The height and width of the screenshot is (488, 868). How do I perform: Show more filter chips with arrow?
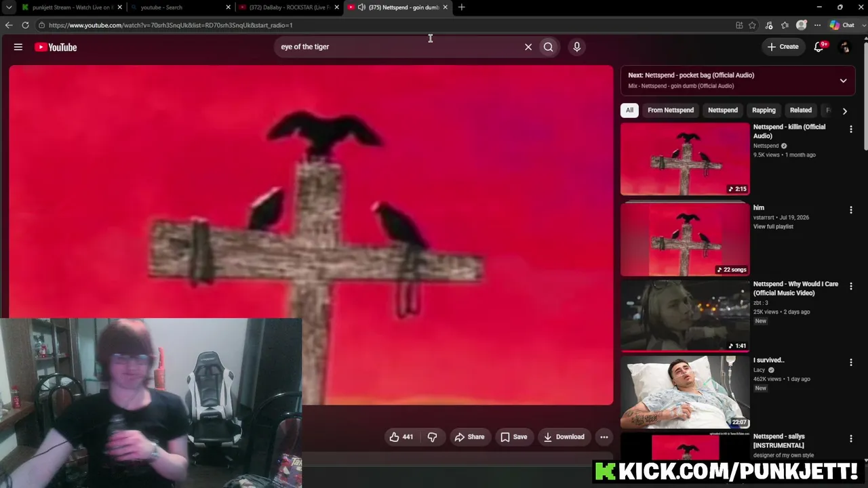point(844,110)
